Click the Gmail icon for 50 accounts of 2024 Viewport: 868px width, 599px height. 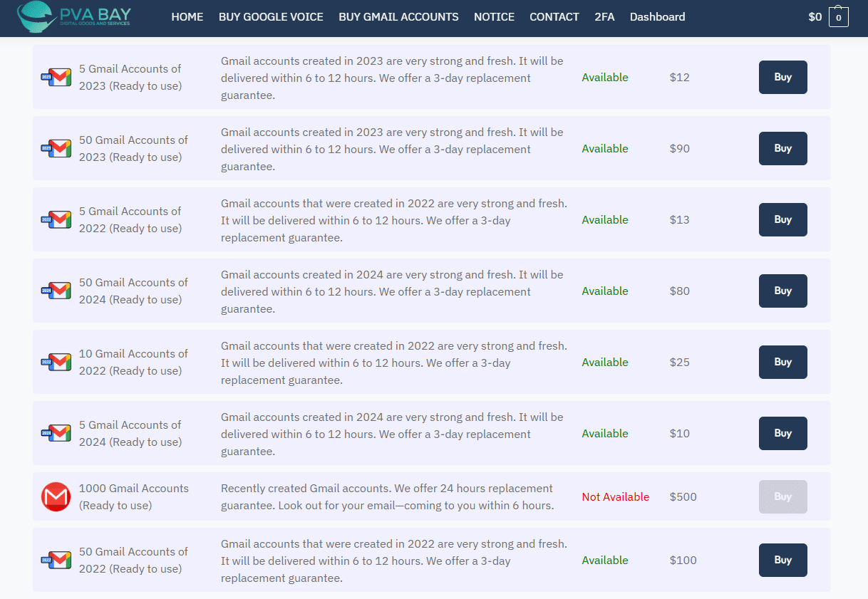[x=56, y=291]
